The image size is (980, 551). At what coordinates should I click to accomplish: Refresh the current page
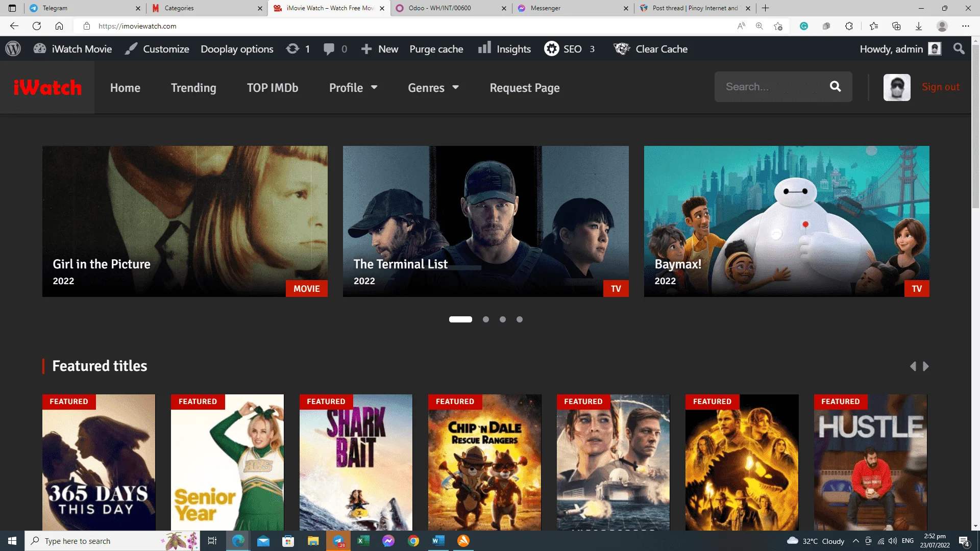[x=37, y=26]
